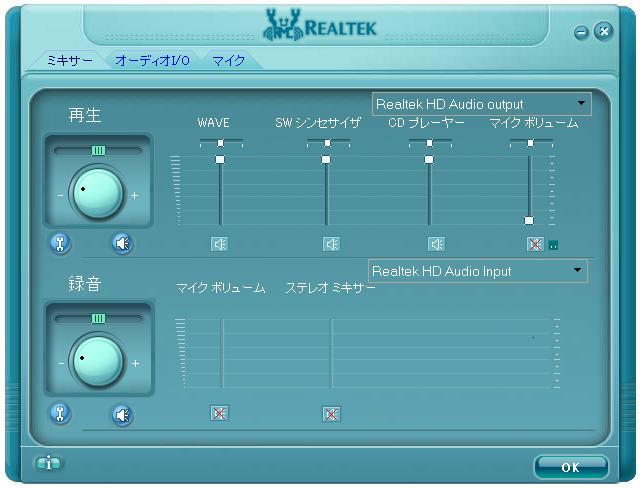Close the Realtek window
The height and width of the screenshot is (488, 643).
pyautogui.click(x=604, y=31)
